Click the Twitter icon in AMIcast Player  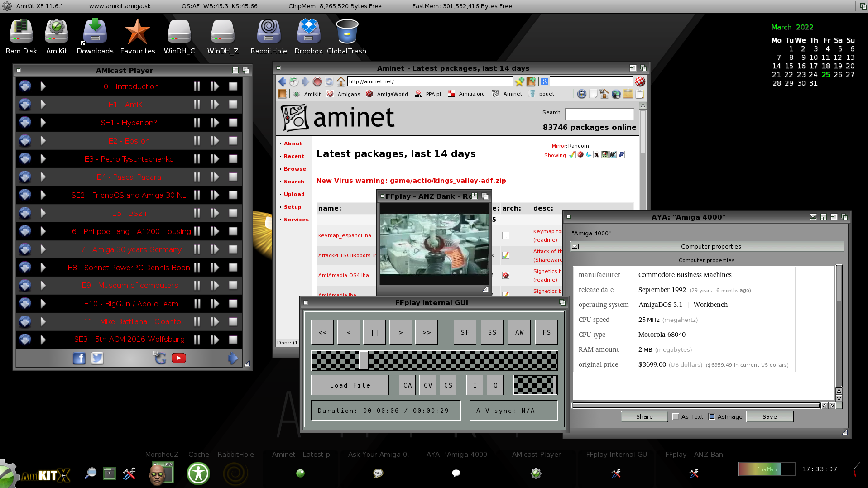97,358
